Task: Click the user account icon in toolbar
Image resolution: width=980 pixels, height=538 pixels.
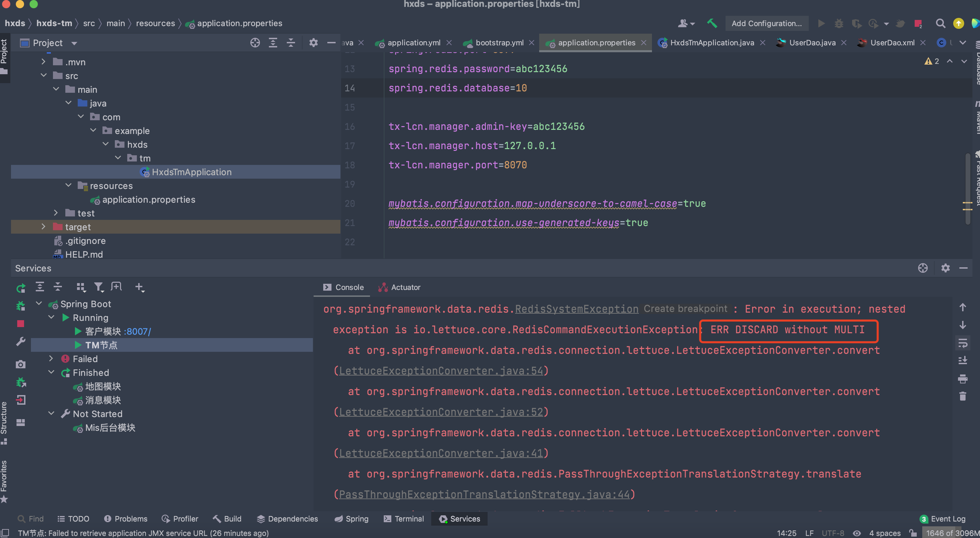Action: click(686, 23)
